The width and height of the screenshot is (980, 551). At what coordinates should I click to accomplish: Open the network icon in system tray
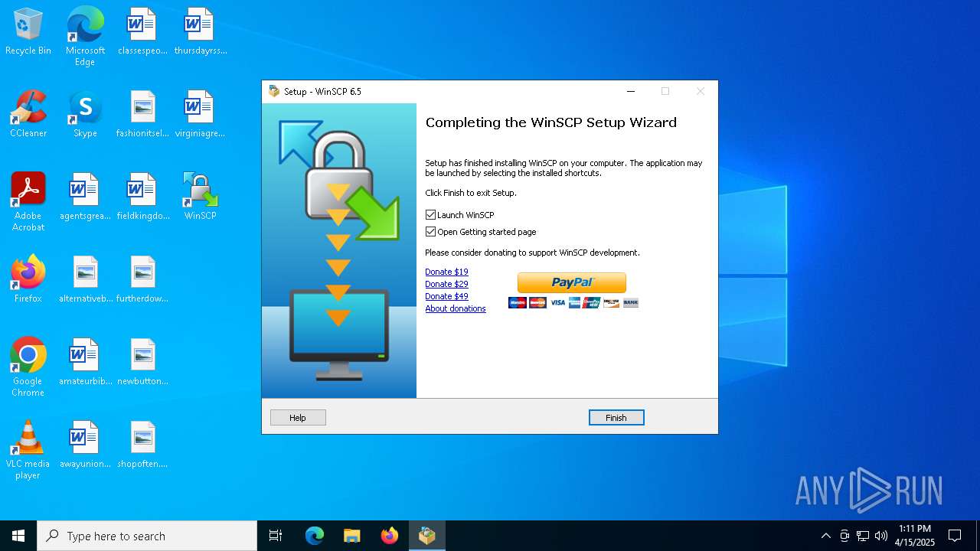click(x=863, y=536)
